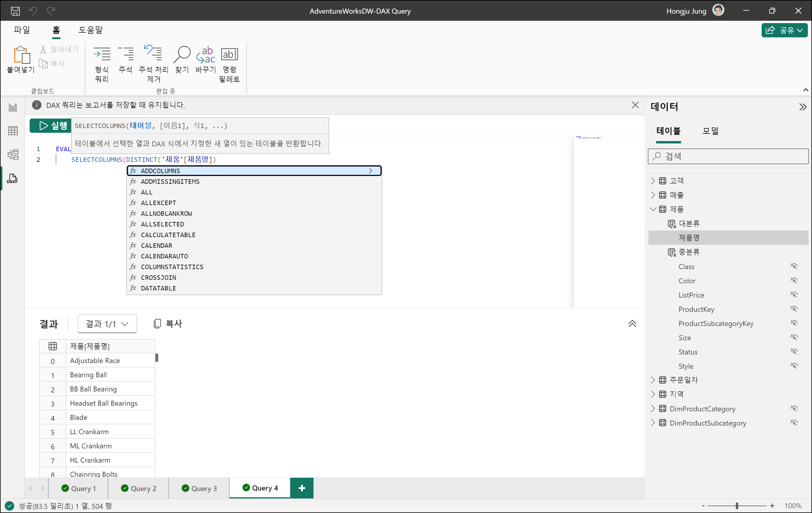
Task: Click the 복사 results copy button
Action: tap(168, 324)
